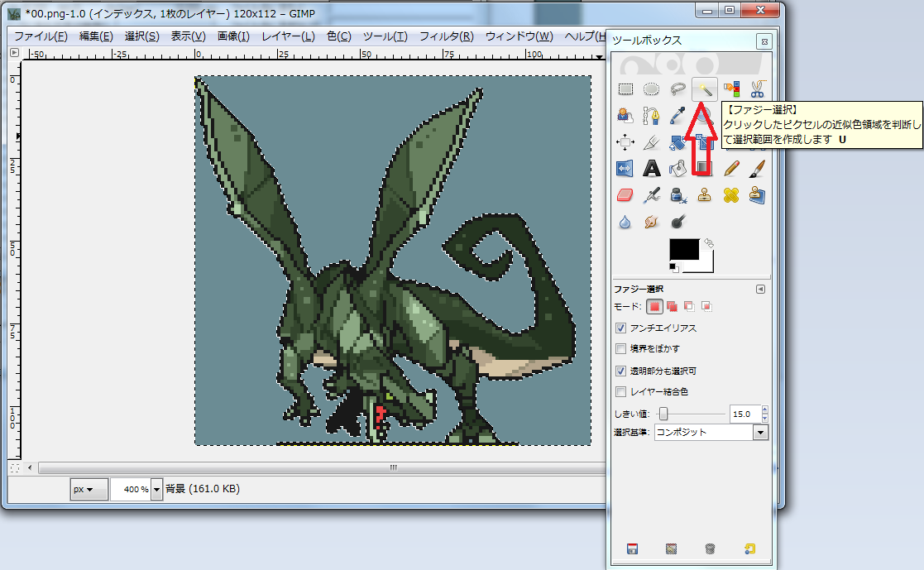The image size is (924, 570).
Task: Open the 選択基準 dropdown
Action: point(760,433)
